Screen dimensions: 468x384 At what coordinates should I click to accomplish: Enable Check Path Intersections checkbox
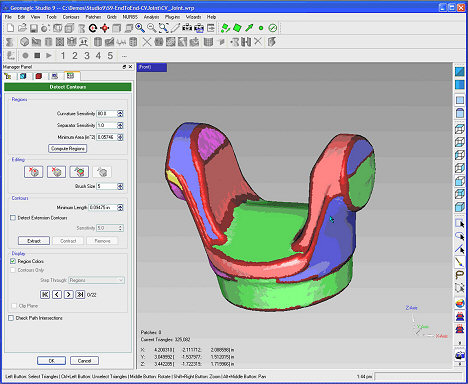coord(11,318)
